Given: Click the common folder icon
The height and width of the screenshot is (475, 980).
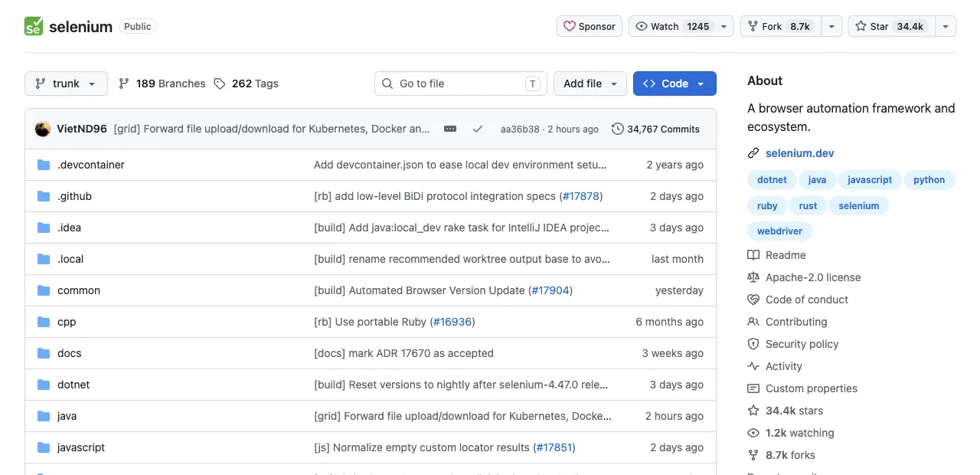Looking at the screenshot, I should (x=44, y=290).
